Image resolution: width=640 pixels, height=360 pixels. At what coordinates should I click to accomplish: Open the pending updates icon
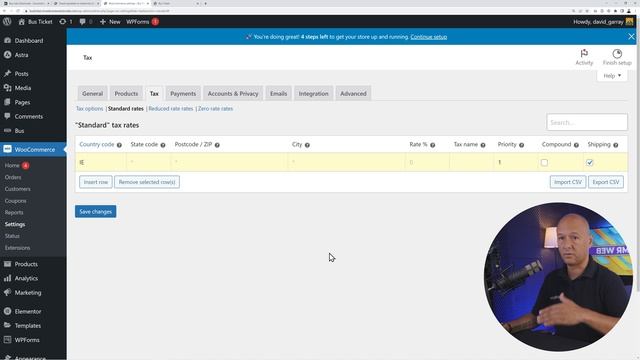click(66, 22)
